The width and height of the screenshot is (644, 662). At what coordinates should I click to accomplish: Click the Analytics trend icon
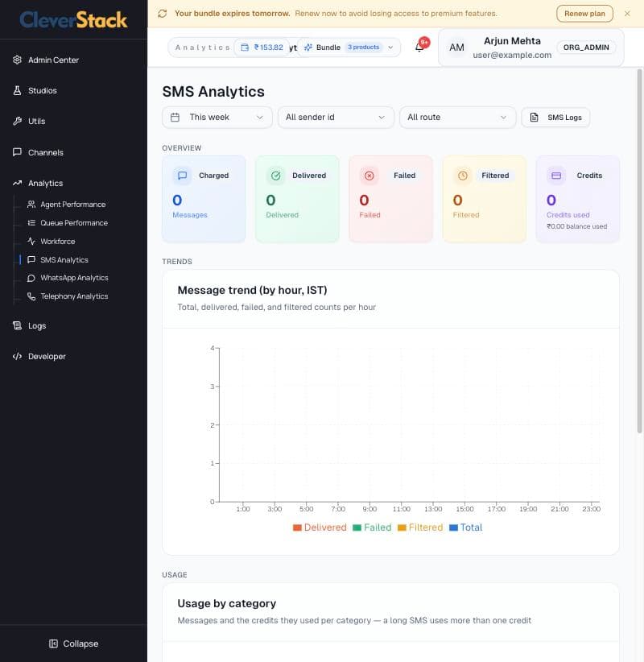(x=17, y=184)
